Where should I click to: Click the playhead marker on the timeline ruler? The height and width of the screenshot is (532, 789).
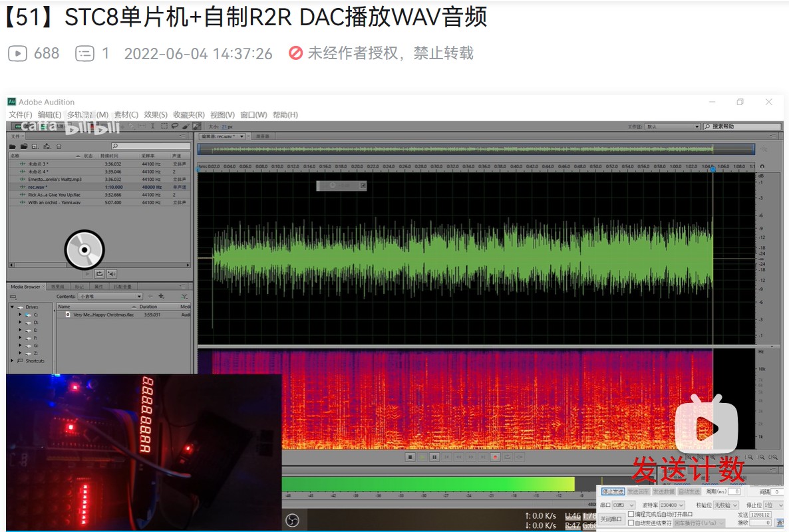(712, 170)
